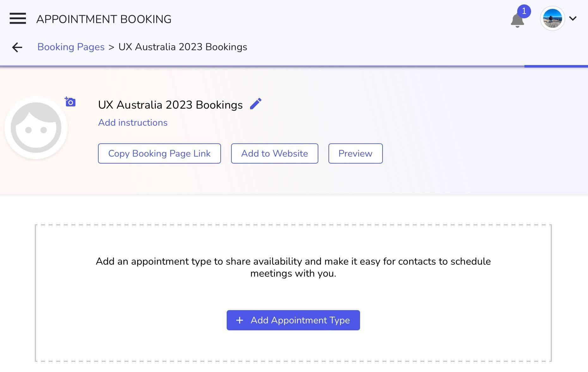Click the user profile photo
Image resolution: width=588 pixels, height=372 pixels.
[x=552, y=19]
